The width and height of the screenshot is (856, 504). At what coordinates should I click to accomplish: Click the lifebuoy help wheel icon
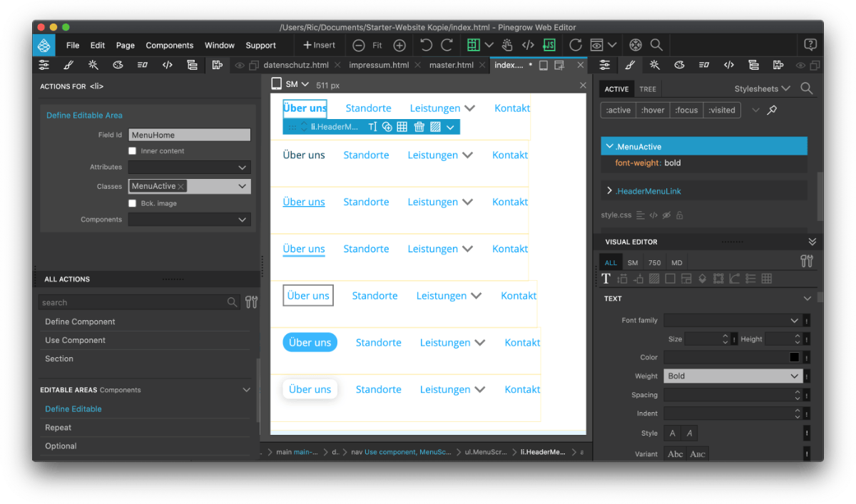(636, 45)
